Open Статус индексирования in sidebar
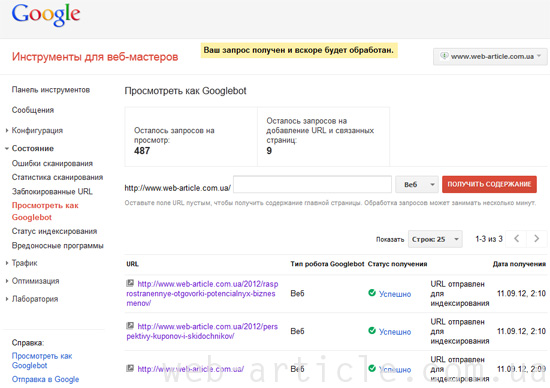This screenshot has width=550, height=388. click(x=54, y=231)
